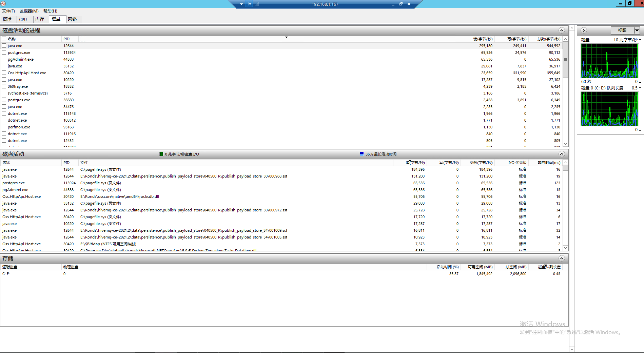The image size is (644, 353).
Task: Collapse the 磁盘活动 section
Action: point(562,154)
